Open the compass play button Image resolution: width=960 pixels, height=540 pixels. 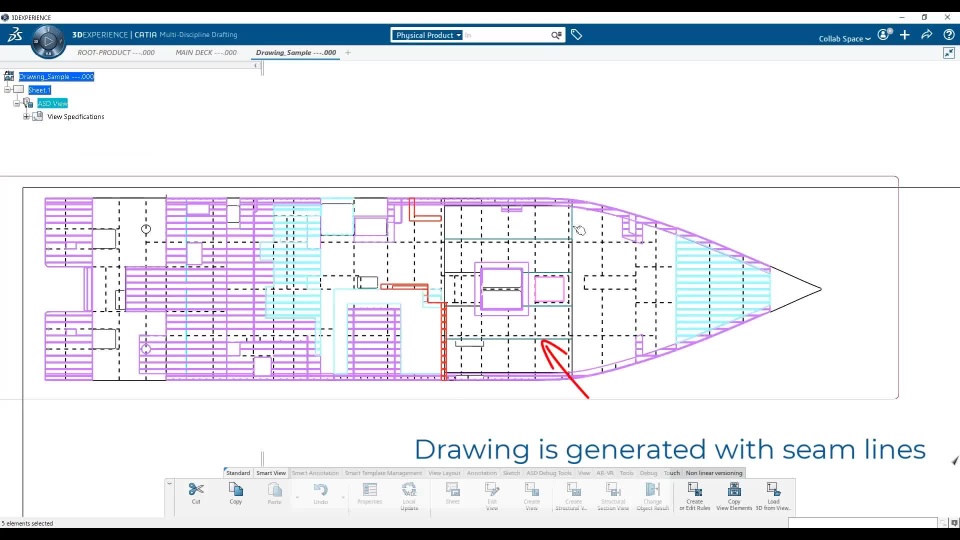48,42
